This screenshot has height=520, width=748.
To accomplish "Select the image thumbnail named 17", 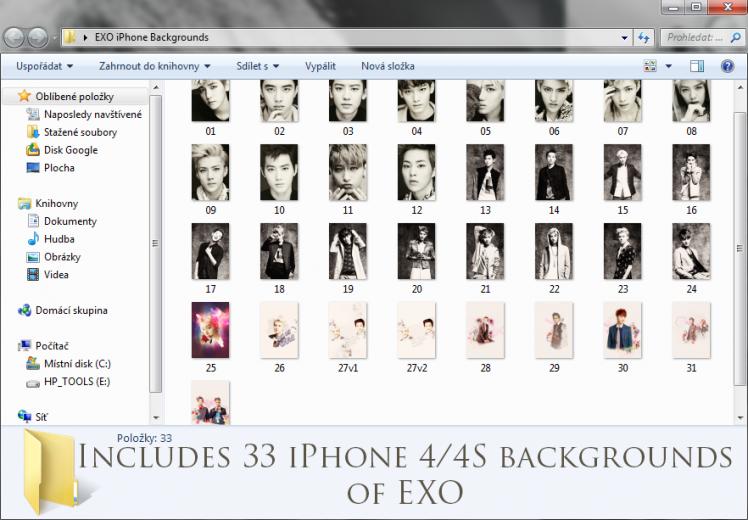I will click(210, 251).
